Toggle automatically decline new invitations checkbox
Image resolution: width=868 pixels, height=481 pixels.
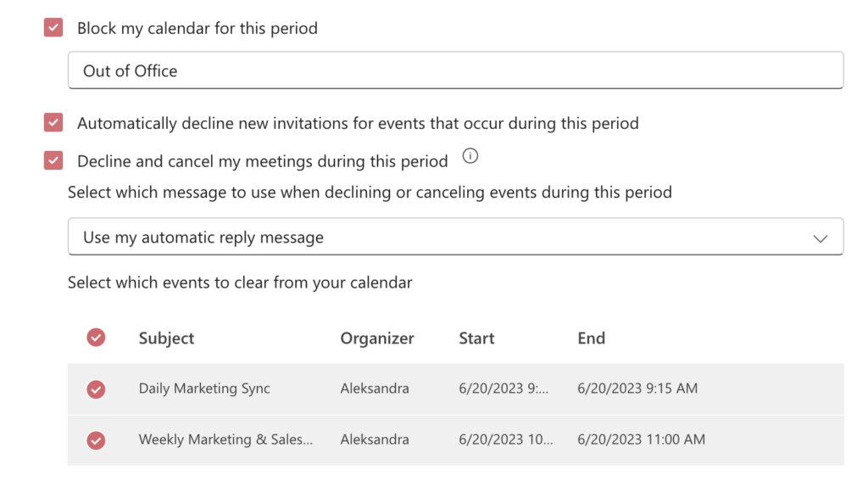[53, 123]
